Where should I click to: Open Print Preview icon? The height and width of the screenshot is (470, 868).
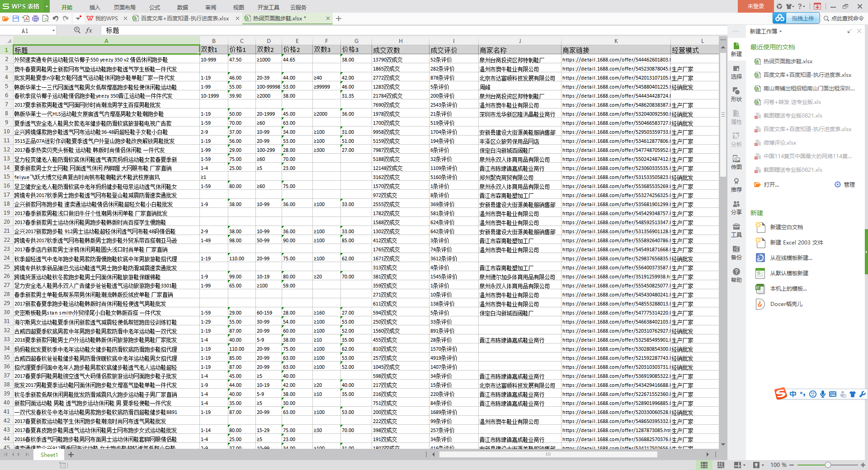coord(45,19)
